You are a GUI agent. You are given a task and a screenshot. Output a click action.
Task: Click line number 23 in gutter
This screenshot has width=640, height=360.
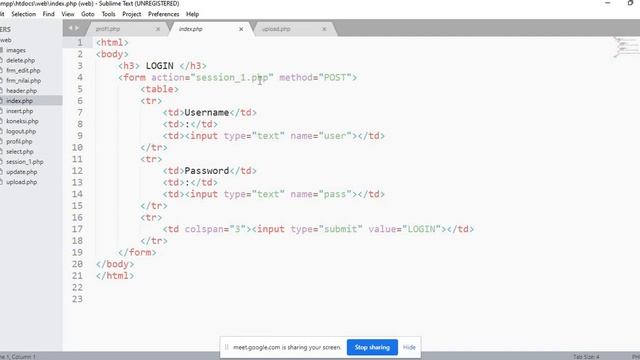77,299
